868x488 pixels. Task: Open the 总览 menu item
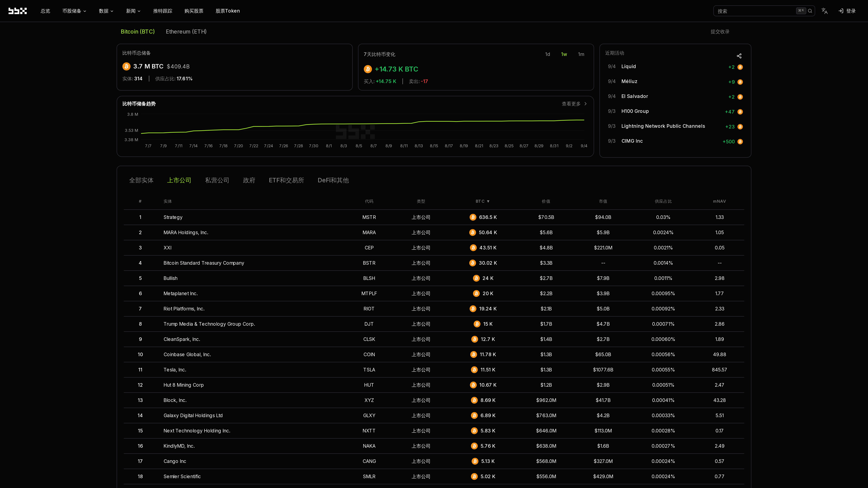click(45, 11)
